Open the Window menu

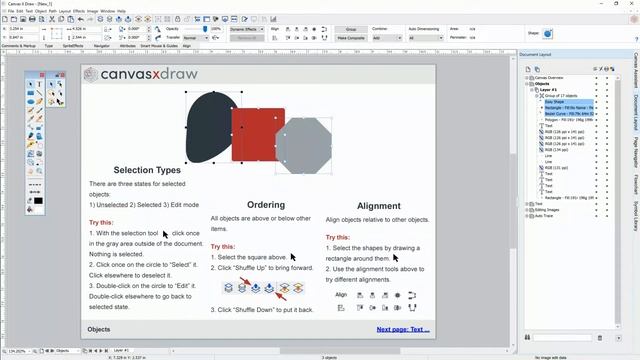coord(108,11)
